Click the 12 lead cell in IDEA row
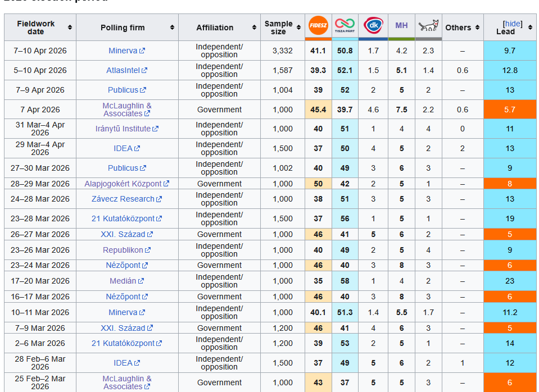This screenshot has width=539, height=392. [x=510, y=363]
